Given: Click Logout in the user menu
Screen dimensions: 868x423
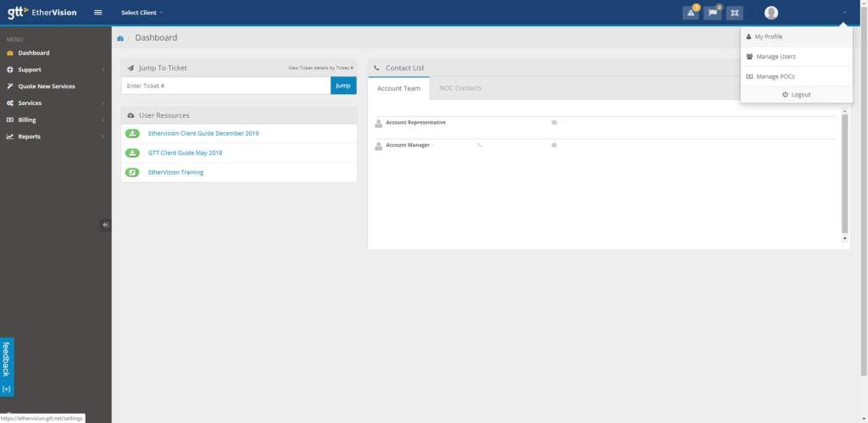Looking at the screenshot, I should [x=796, y=95].
